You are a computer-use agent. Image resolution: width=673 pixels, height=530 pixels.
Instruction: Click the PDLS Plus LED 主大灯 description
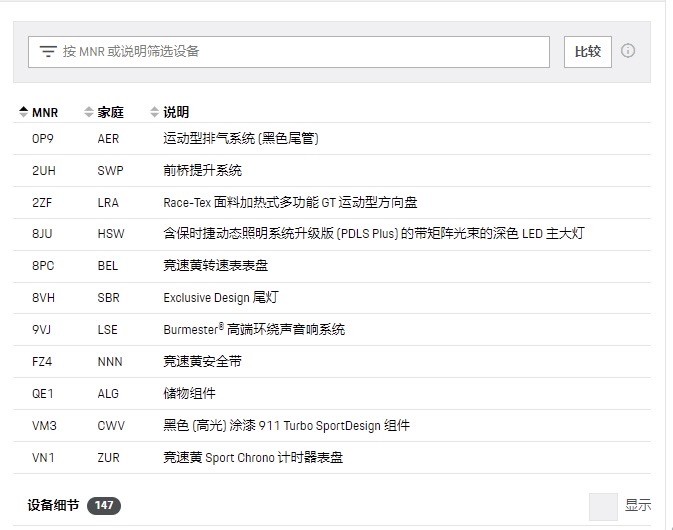click(x=374, y=234)
